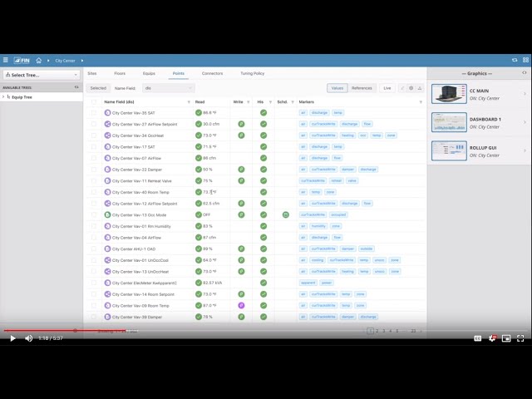Click history icon for Vav-39 Damper

pyautogui.click(x=264, y=317)
